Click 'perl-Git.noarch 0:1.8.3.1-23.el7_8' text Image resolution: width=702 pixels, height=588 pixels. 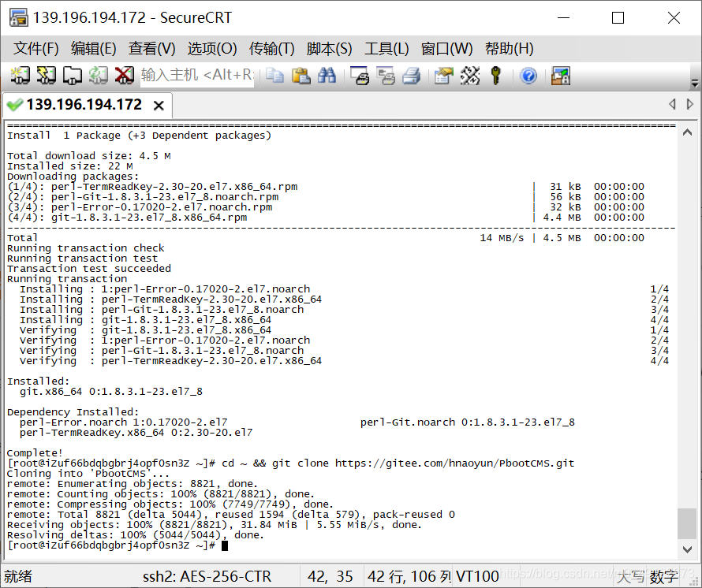point(468,422)
